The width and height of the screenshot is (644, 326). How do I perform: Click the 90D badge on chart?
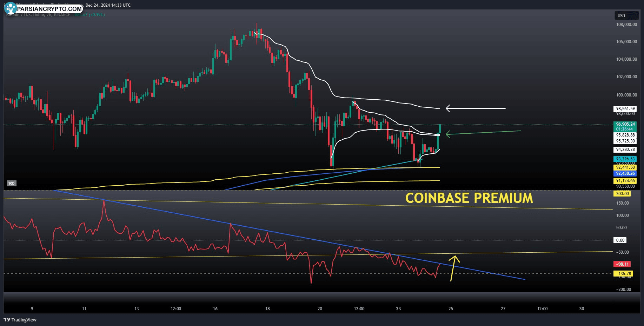coord(12,184)
